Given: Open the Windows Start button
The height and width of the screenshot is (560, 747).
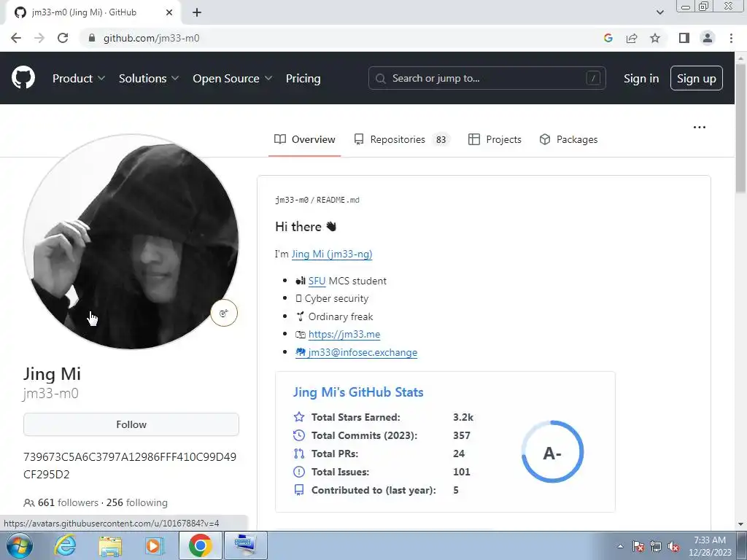Looking at the screenshot, I should [20, 545].
